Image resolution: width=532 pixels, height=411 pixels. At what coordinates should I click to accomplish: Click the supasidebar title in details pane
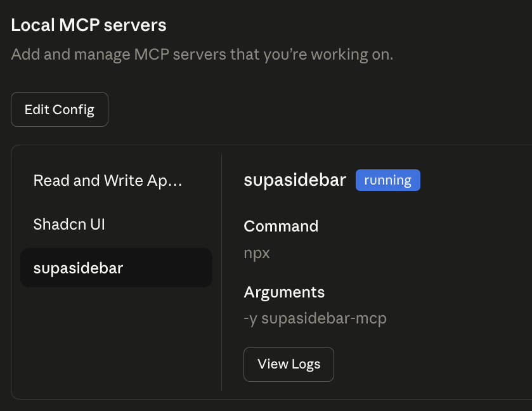(x=295, y=180)
